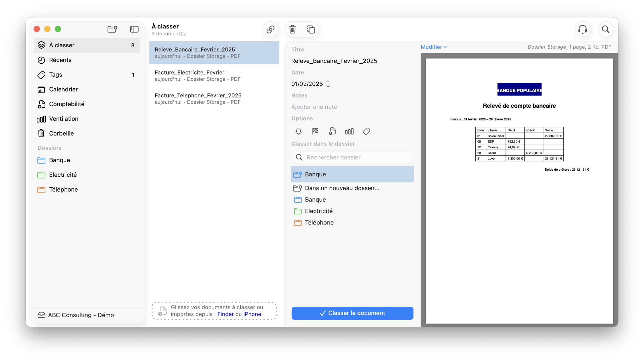
Task: Click the search magnifier icon
Action: pos(605,29)
